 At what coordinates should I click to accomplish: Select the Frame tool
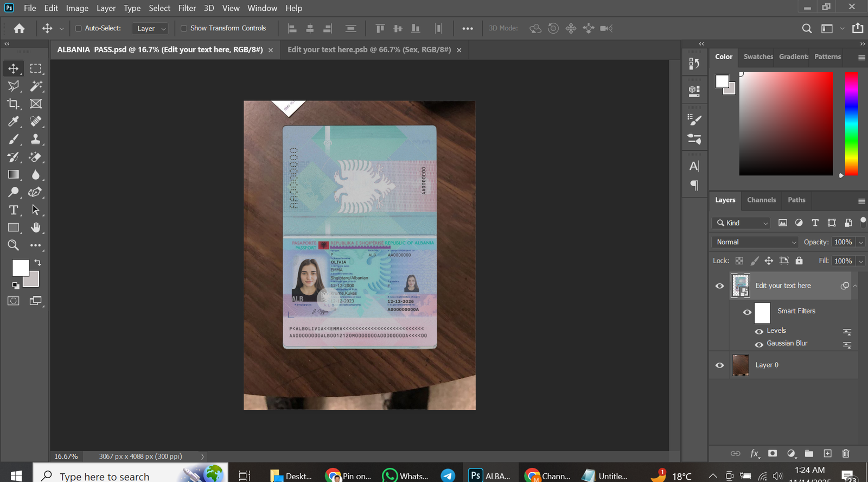point(36,104)
